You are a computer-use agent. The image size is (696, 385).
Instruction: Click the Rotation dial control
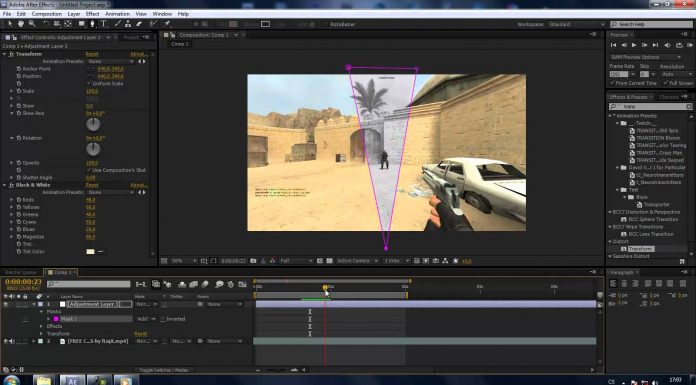click(93, 149)
